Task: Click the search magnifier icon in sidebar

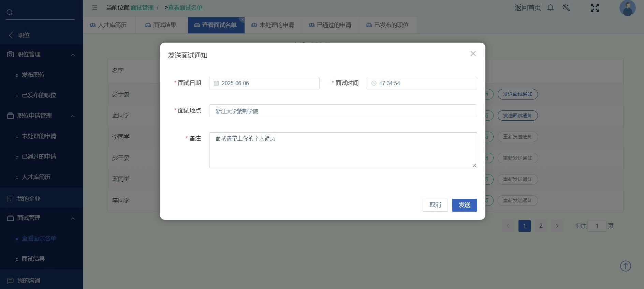Action: [10, 12]
